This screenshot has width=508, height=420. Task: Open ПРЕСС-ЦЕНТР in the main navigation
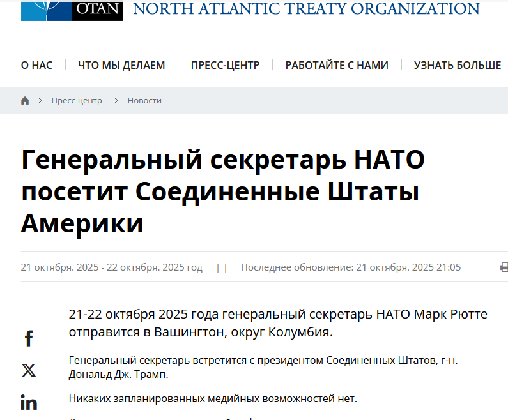click(x=225, y=65)
